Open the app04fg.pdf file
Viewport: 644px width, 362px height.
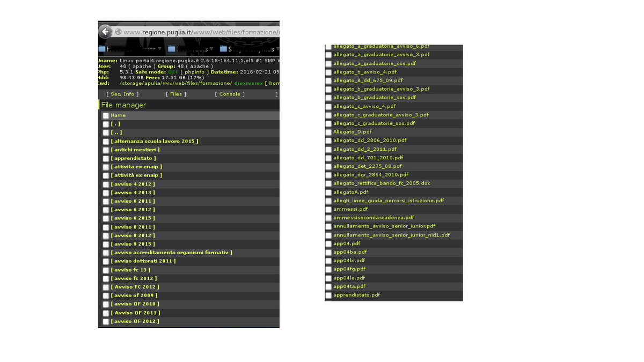349,269
